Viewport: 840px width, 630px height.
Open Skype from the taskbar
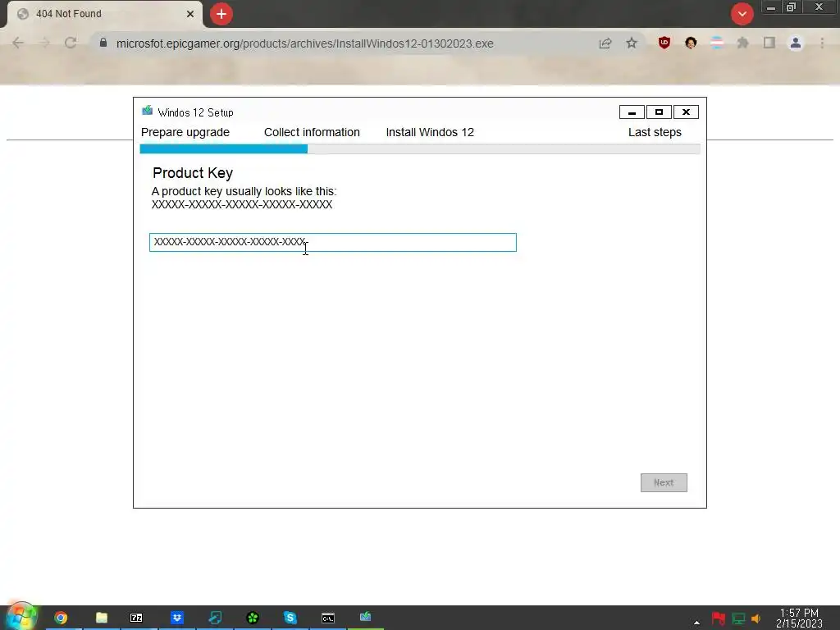290,618
